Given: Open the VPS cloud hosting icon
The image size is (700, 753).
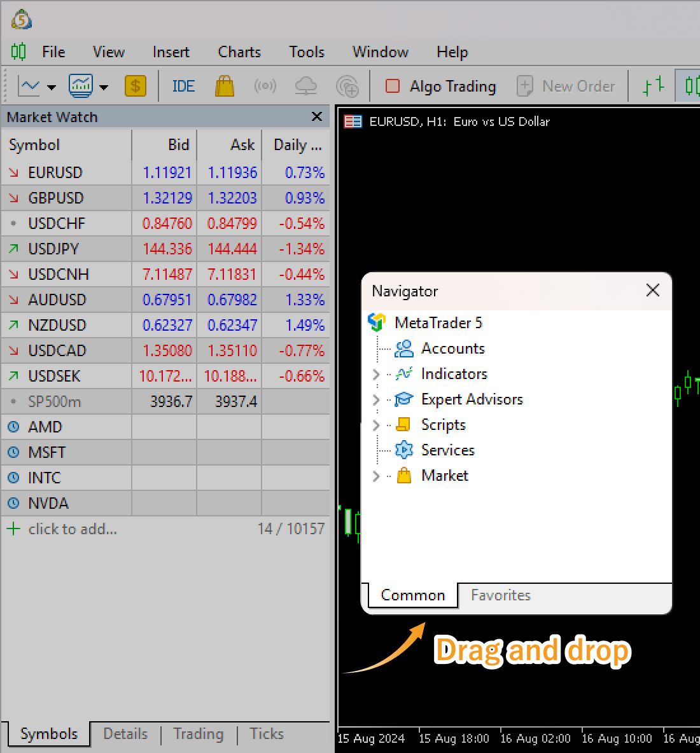Looking at the screenshot, I should tap(306, 86).
